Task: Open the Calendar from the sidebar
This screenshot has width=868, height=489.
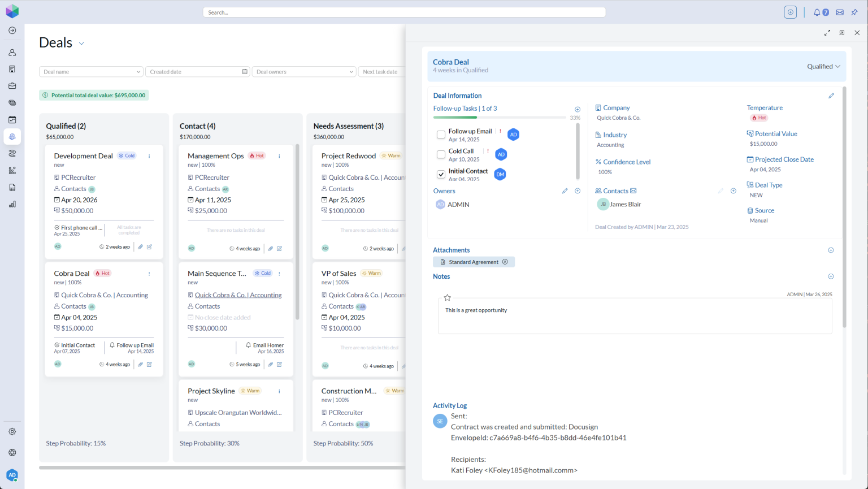Action: pyautogui.click(x=12, y=119)
